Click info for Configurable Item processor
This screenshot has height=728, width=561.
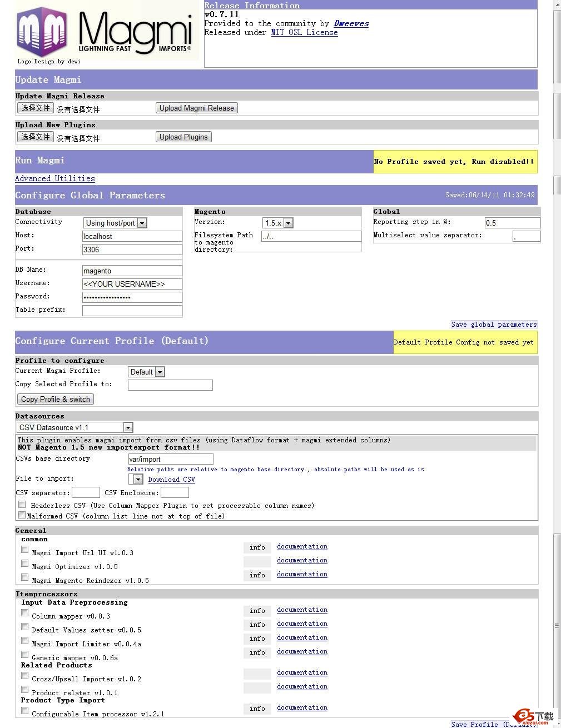click(257, 709)
